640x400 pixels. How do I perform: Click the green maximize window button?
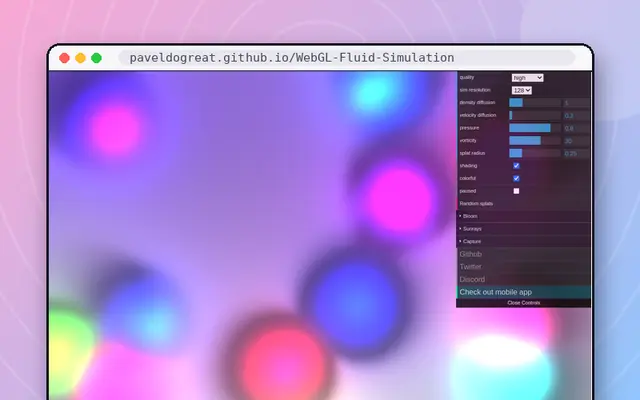coord(96,58)
